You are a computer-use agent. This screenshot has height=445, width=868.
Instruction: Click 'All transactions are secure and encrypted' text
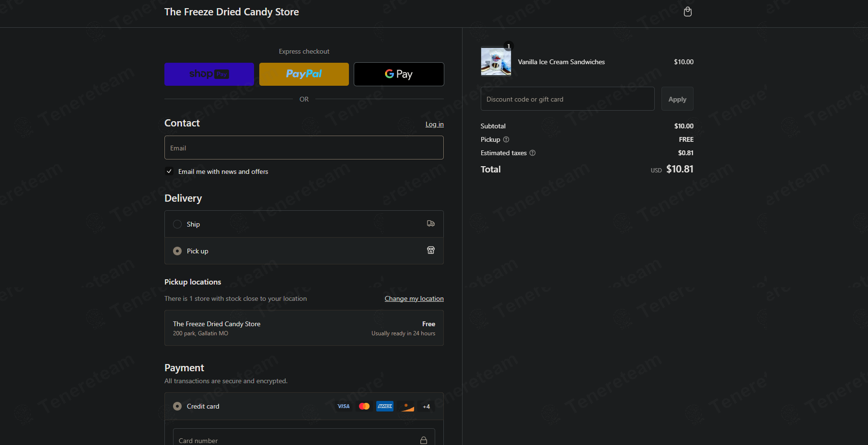(226, 381)
